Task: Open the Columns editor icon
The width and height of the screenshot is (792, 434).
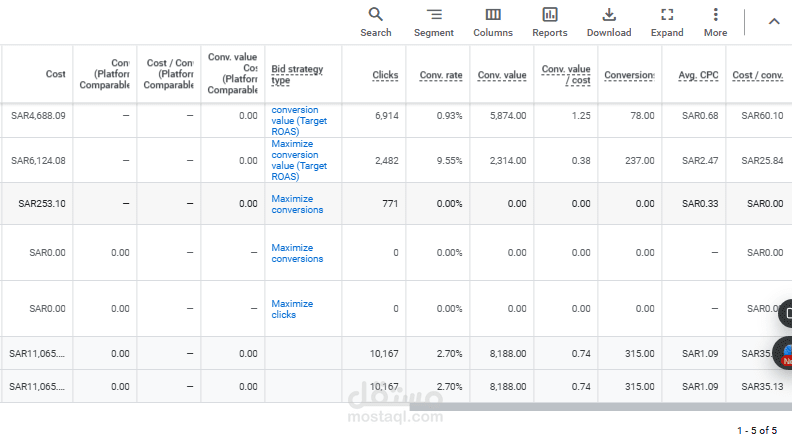Action: 493,15
